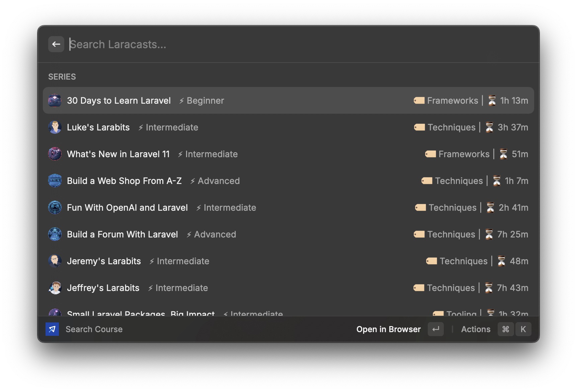Click the tag icon on Luke's Larabits row
The height and width of the screenshot is (392, 577).
click(x=419, y=127)
